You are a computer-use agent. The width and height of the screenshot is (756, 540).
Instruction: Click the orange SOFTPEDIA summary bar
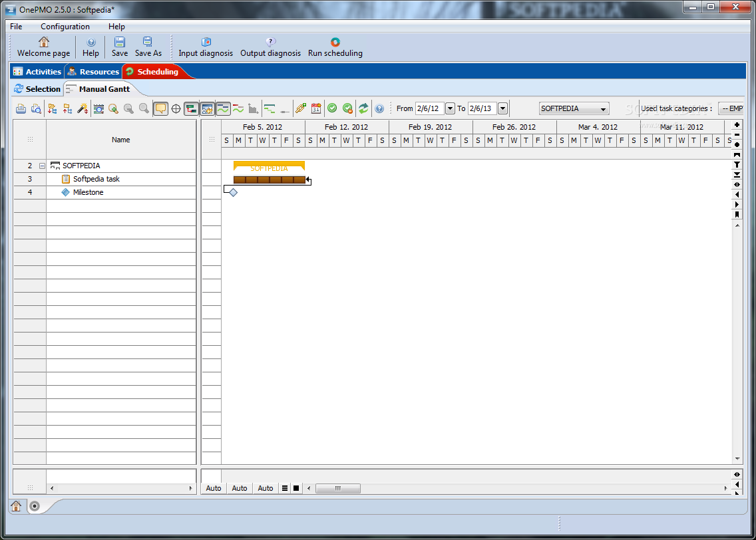click(x=269, y=166)
